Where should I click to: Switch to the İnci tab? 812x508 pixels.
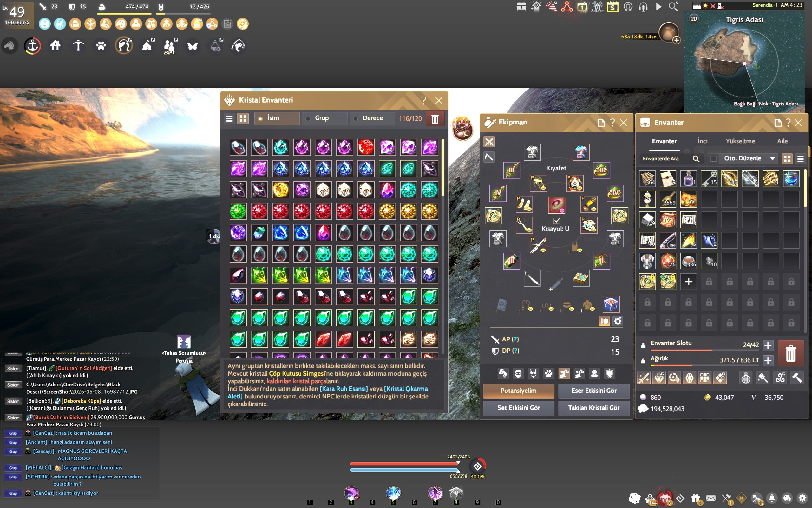click(703, 142)
